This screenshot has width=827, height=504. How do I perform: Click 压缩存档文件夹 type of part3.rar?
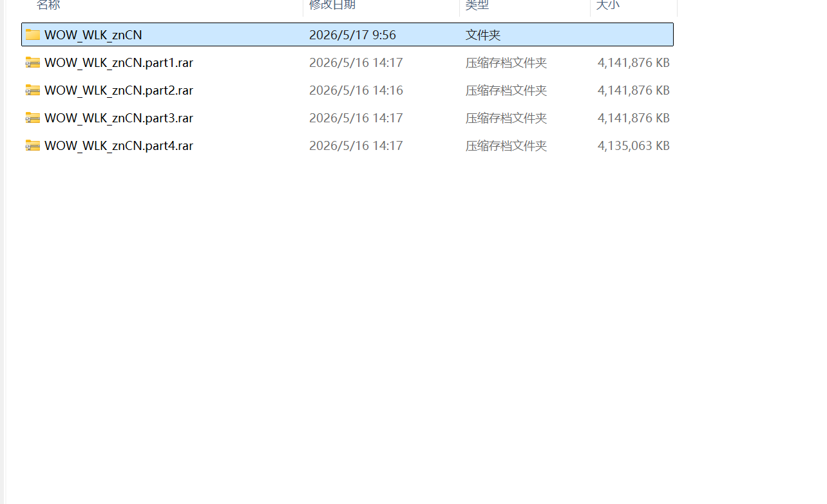tap(506, 118)
